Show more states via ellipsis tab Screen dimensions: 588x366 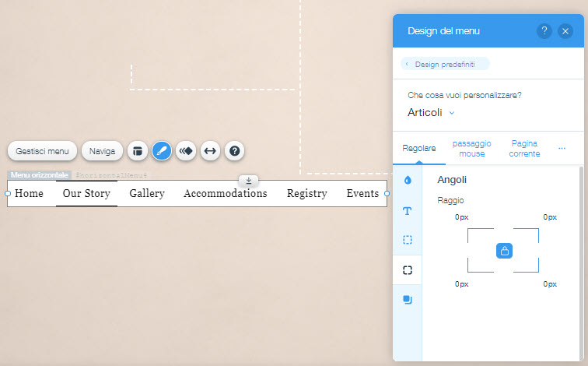coord(562,148)
